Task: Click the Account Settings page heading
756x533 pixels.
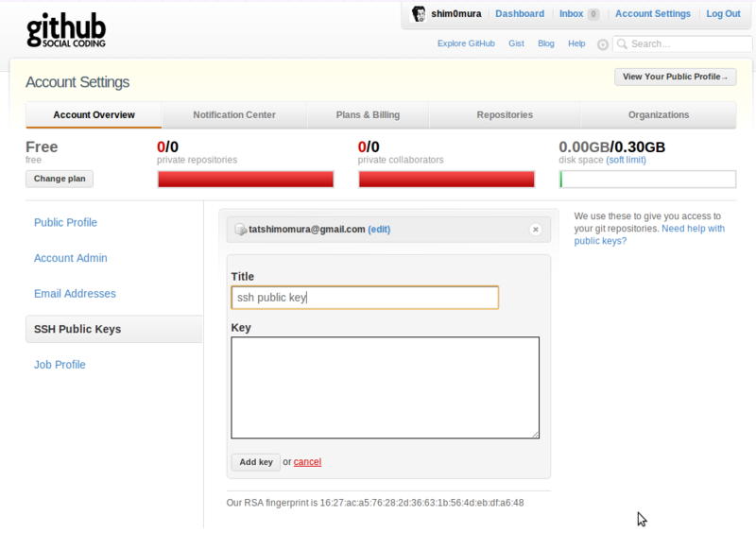Action: [x=77, y=82]
